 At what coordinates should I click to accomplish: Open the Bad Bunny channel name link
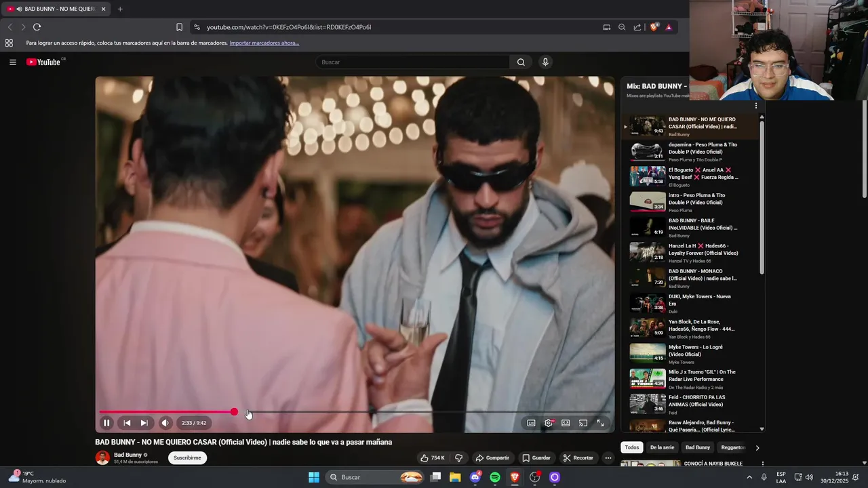coord(127,455)
